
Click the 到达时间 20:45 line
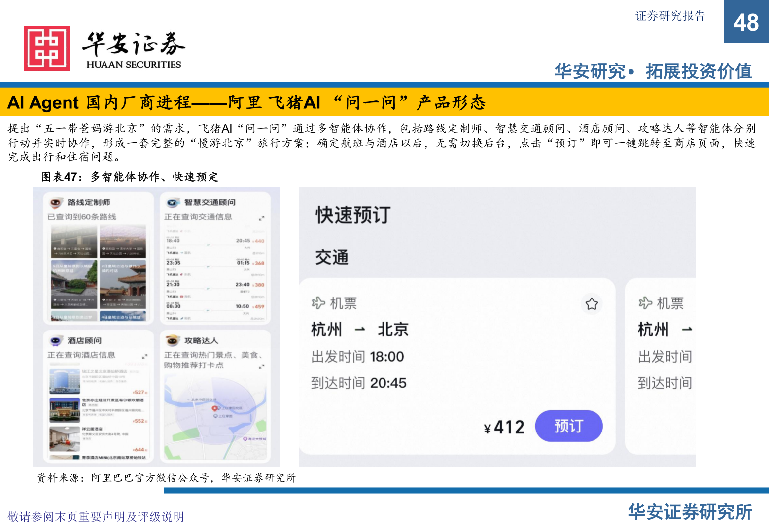pos(358,383)
